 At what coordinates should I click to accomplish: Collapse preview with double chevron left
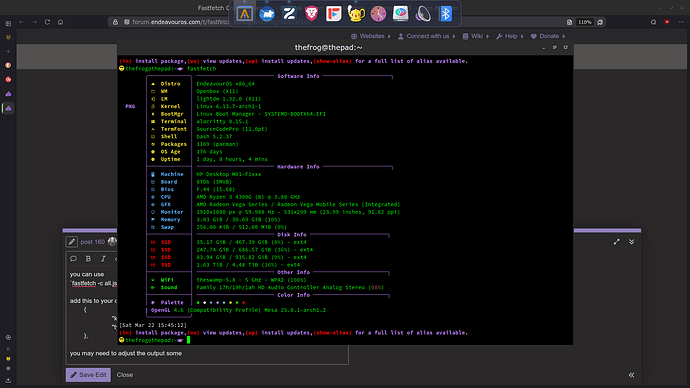pyautogui.click(x=631, y=375)
